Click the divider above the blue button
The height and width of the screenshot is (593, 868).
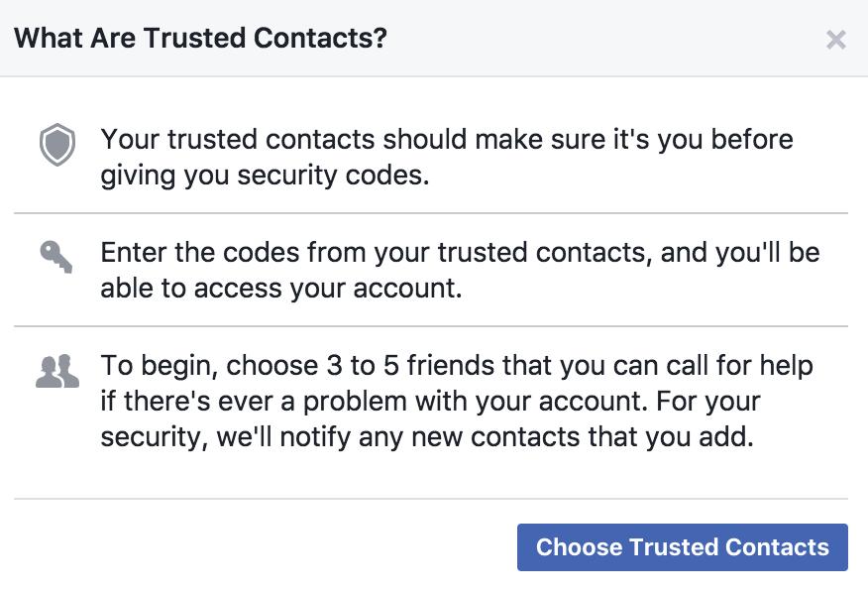[x=431, y=499]
